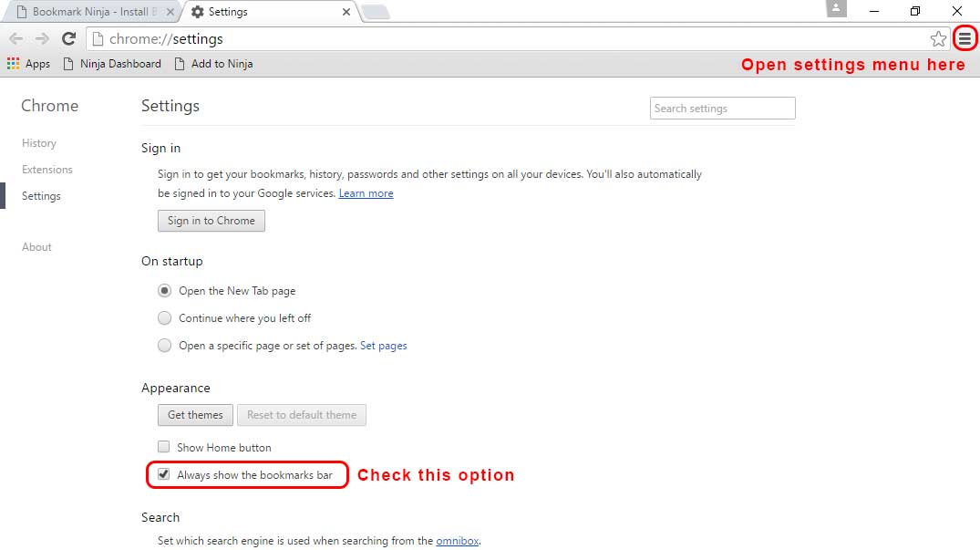
Task: Minimize the Chrome window
Action: pyautogui.click(x=874, y=11)
